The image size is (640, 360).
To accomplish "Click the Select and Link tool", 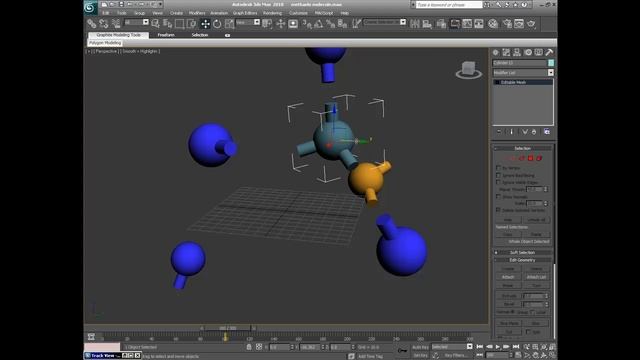I will tap(91, 24).
